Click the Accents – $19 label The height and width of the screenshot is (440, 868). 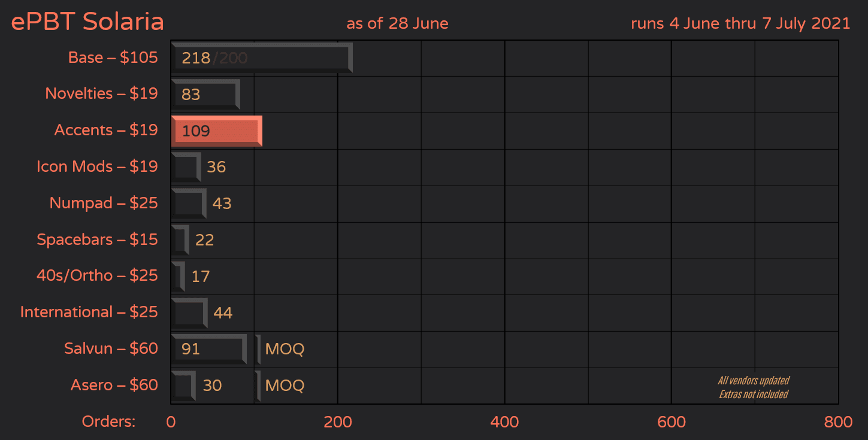106,130
